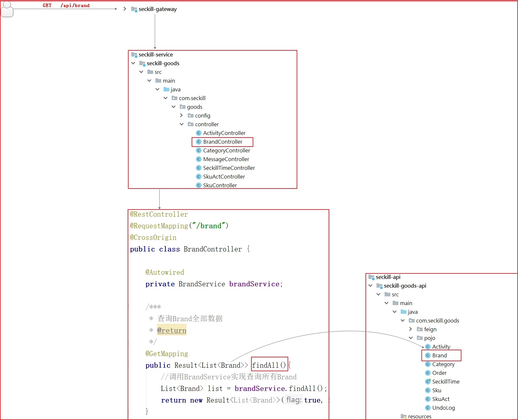Select ActivityController in the tree

[224, 133]
